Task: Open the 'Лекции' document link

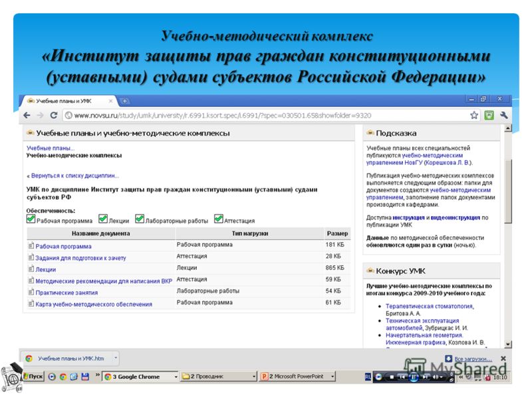Action: click(x=46, y=269)
